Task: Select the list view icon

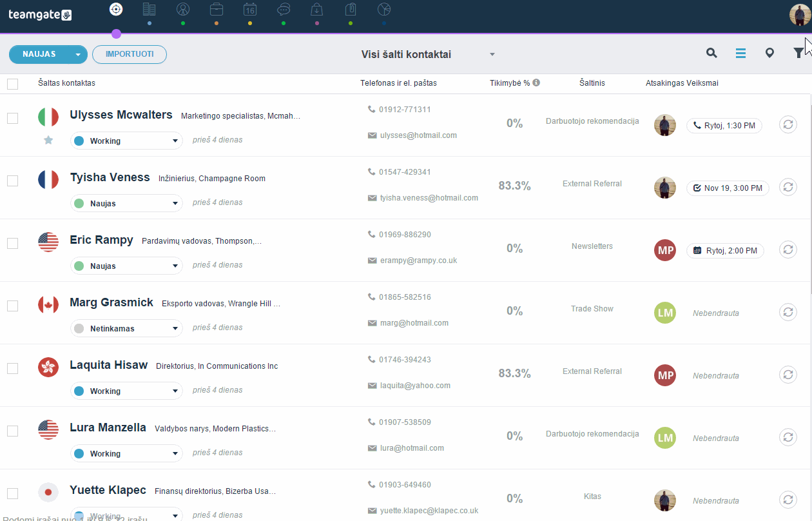Action: [740, 54]
